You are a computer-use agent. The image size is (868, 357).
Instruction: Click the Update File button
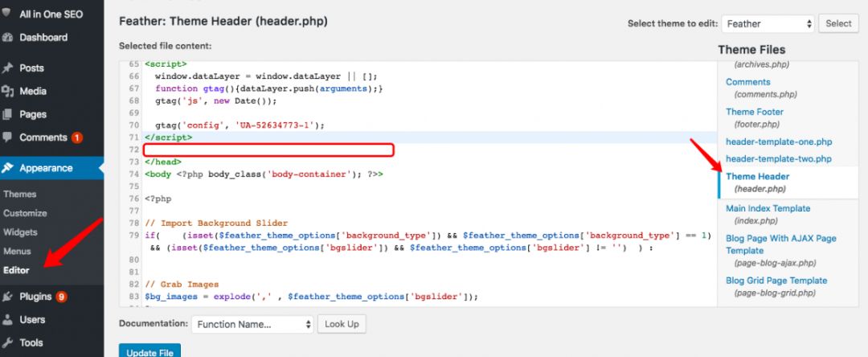149,351
